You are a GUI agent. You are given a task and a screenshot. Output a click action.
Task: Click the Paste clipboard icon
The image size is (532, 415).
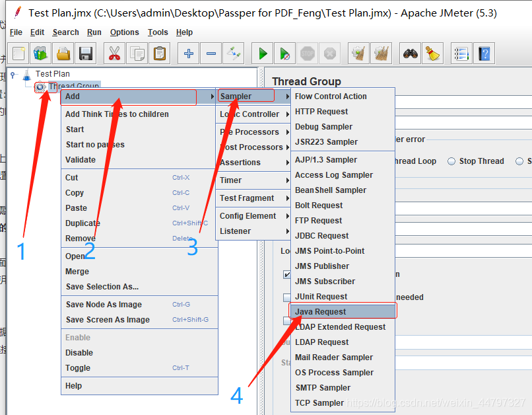point(160,54)
